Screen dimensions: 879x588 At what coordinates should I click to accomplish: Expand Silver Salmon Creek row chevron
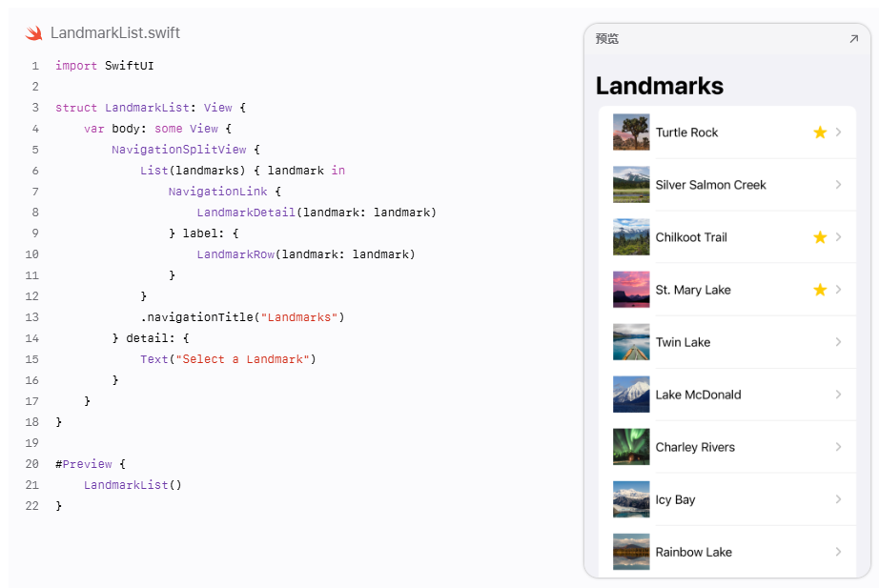pyautogui.click(x=839, y=185)
